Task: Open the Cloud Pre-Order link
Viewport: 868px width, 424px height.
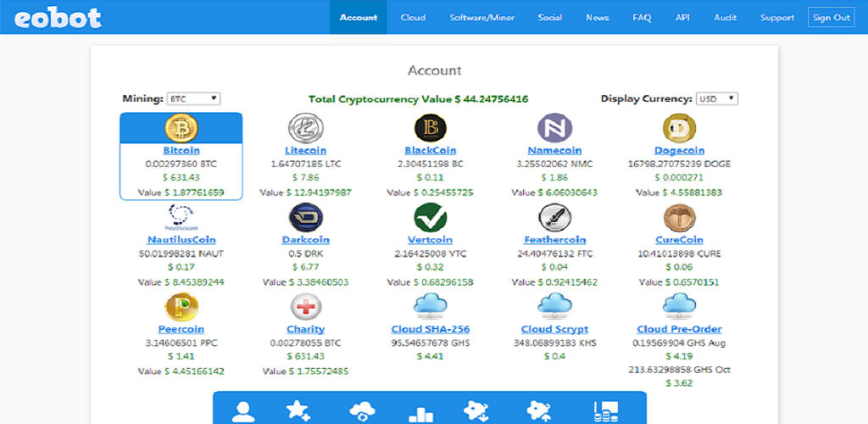Action: [679, 329]
